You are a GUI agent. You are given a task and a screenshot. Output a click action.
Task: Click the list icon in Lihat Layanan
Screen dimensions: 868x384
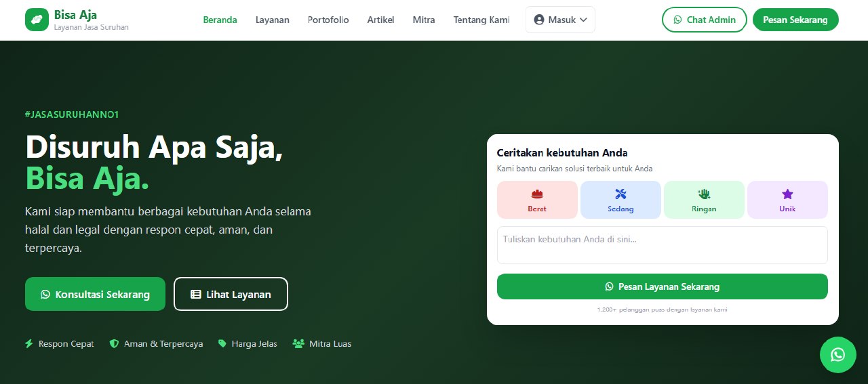point(196,294)
